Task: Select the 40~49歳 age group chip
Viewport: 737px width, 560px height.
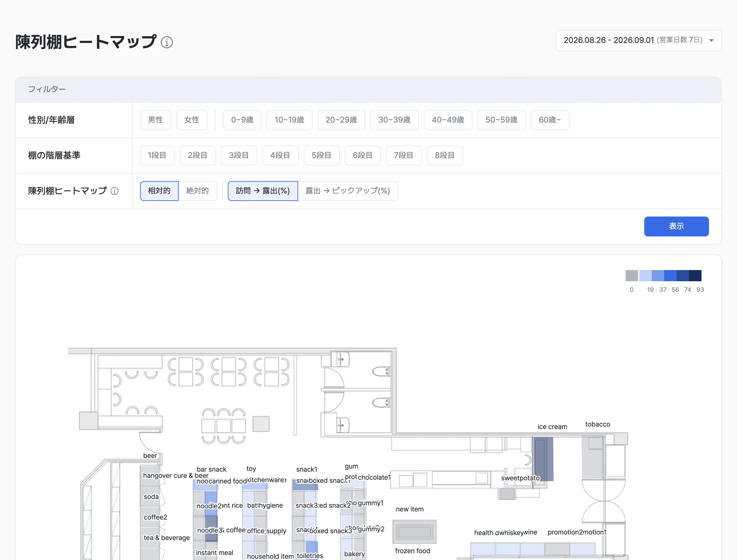Action: pos(448,120)
